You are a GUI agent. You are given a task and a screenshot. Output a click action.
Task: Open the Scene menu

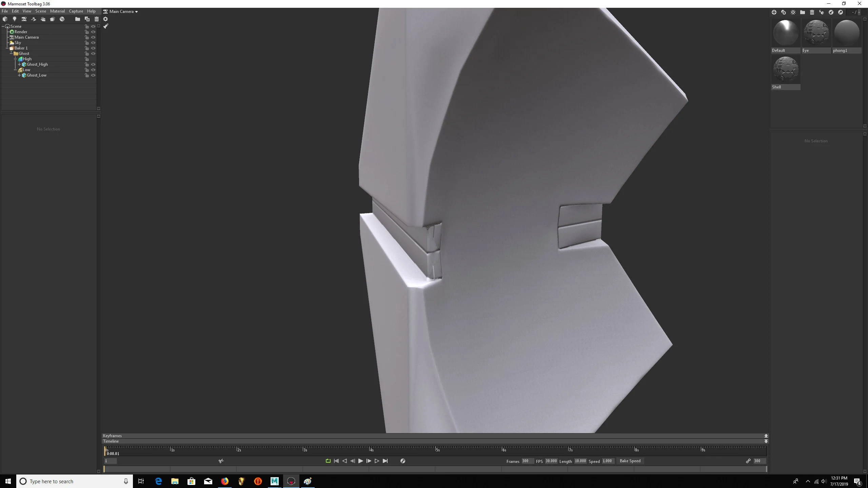tap(41, 11)
